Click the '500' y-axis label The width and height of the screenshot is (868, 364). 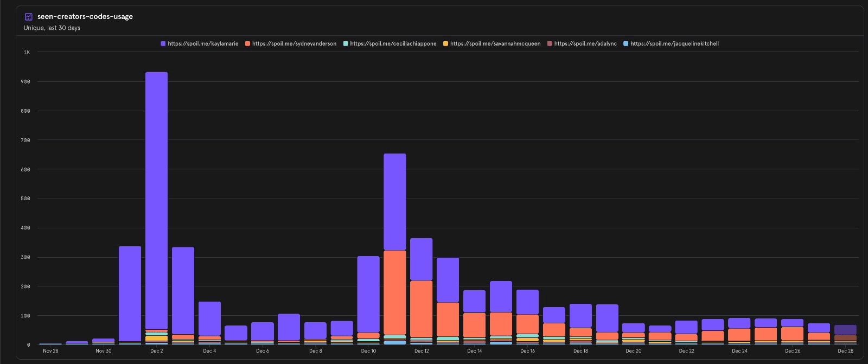click(25, 199)
